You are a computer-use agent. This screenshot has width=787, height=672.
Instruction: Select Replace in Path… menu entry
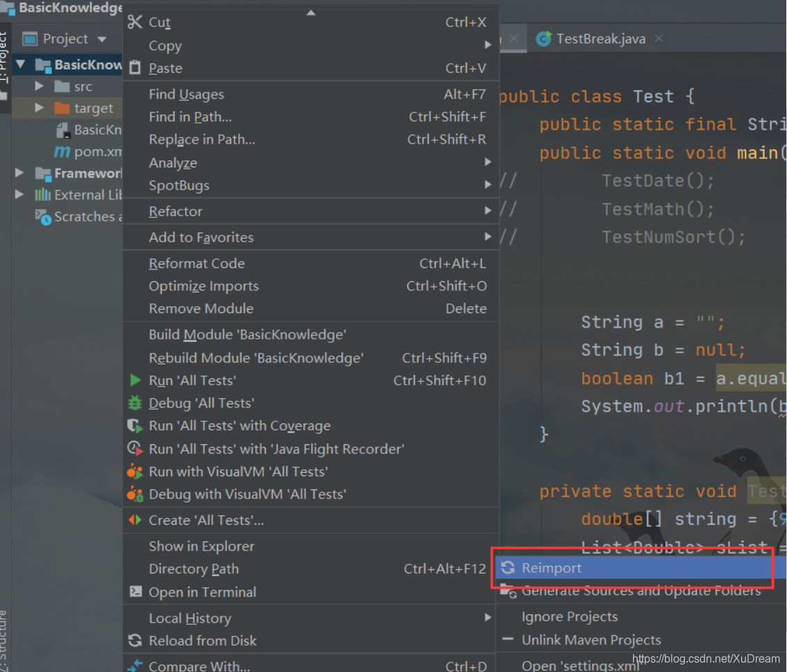click(311, 139)
